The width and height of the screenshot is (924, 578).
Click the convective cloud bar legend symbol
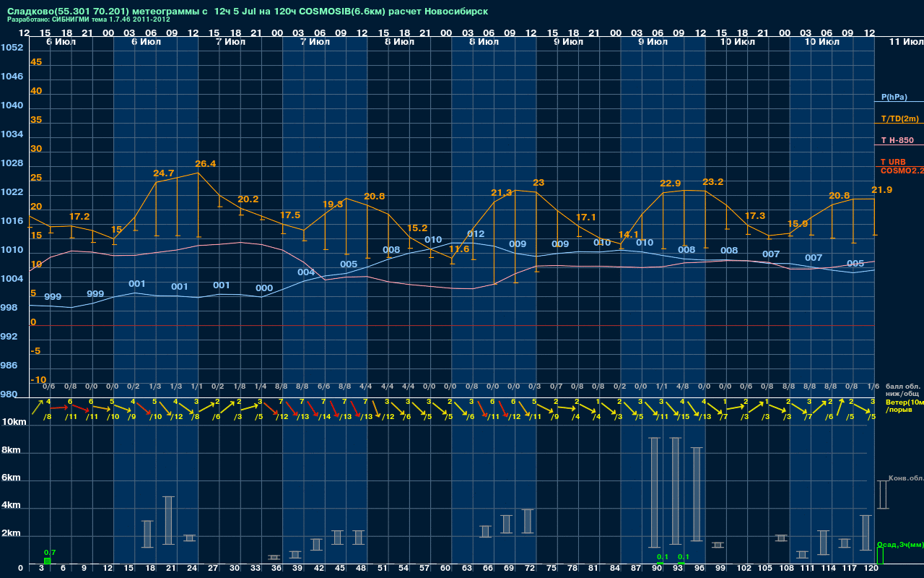(882, 495)
